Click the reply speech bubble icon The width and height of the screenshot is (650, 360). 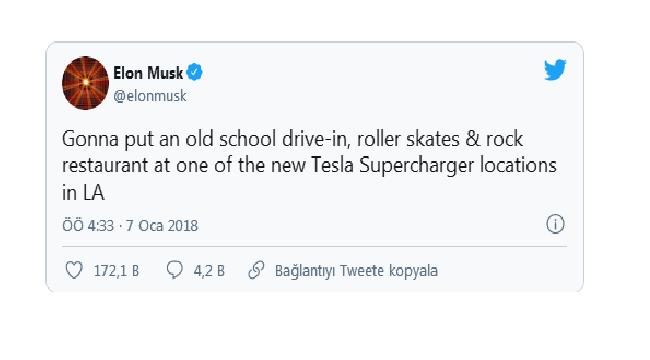tap(175, 270)
